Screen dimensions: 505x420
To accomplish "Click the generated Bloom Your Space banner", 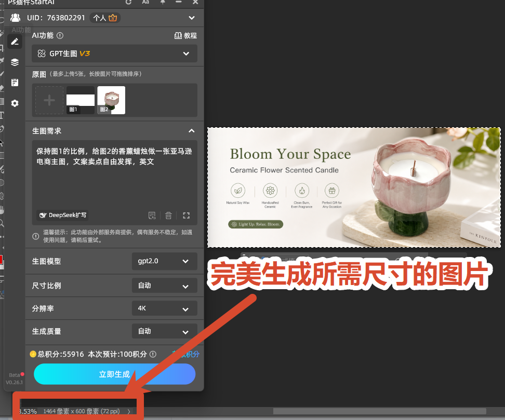I will tap(354, 187).
